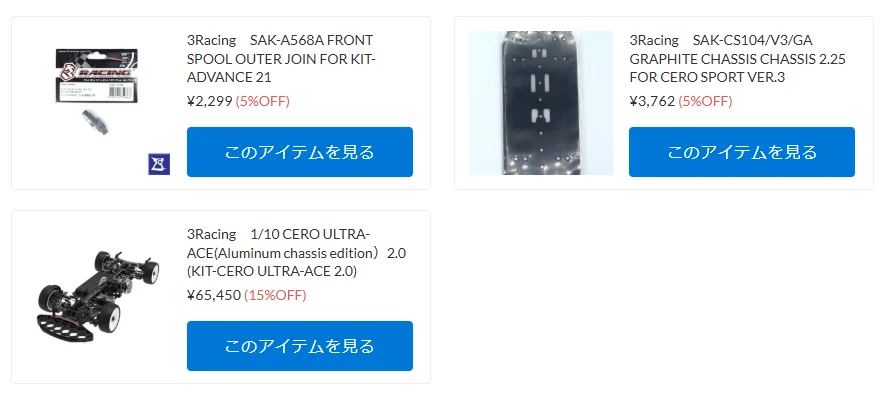The image size is (892, 402).
Task: Click the 5%OFF label beside ¥3,762
Action: pyautogui.click(x=705, y=101)
